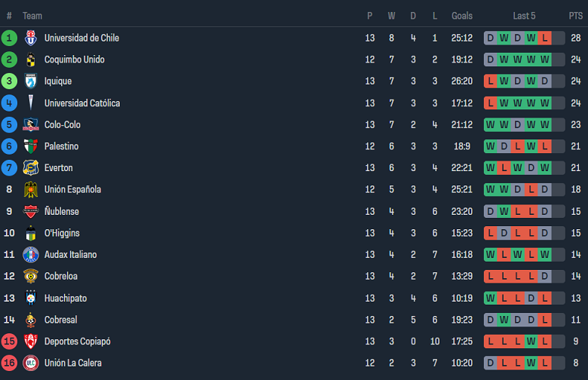588x380 pixels.
Task: Sort the table by PTS column
Action: click(575, 16)
